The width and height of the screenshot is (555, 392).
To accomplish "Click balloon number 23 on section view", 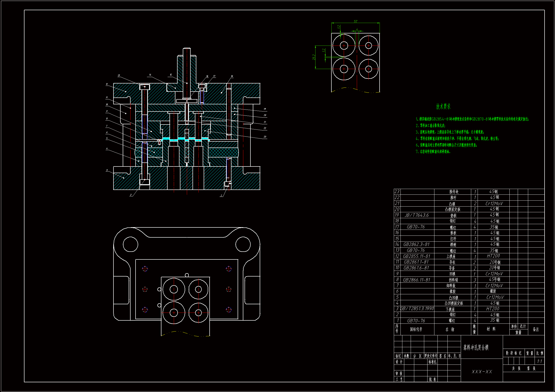I will [265, 137].
